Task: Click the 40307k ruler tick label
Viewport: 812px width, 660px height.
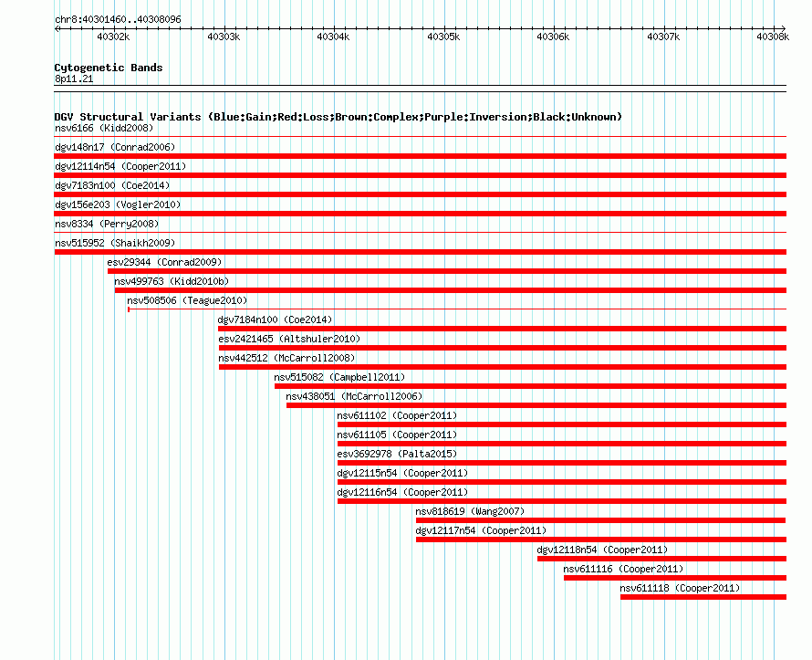Action: (x=663, y=37)
